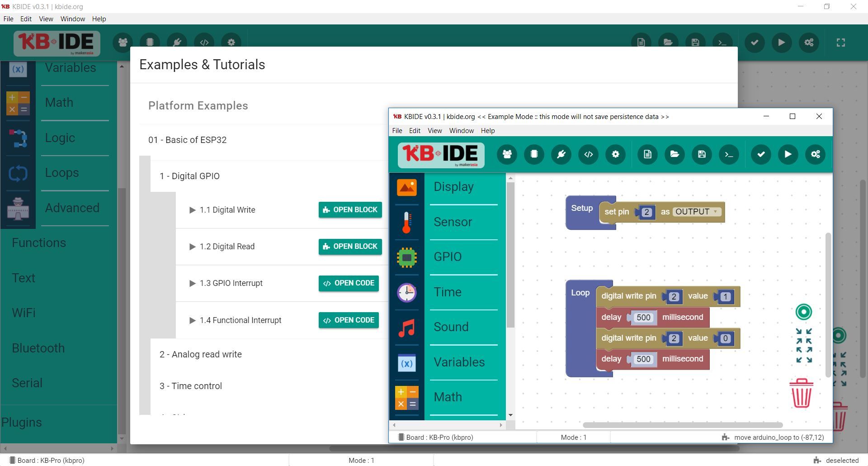Viewport: 868px width, 466px height.
Task: Select Sensor thermometer icon in front window
Action: pyautogui.click(x=407, y=222)
